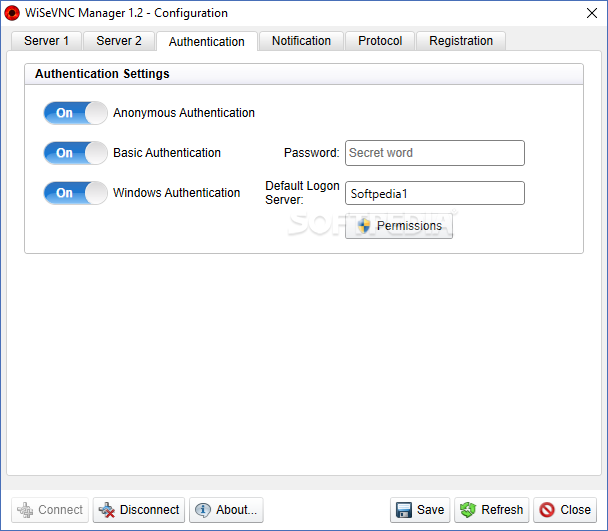The width and height of the screenshot is (608, 531).
Task: Click the floppy disk Save icon
Action: [404, 510]
